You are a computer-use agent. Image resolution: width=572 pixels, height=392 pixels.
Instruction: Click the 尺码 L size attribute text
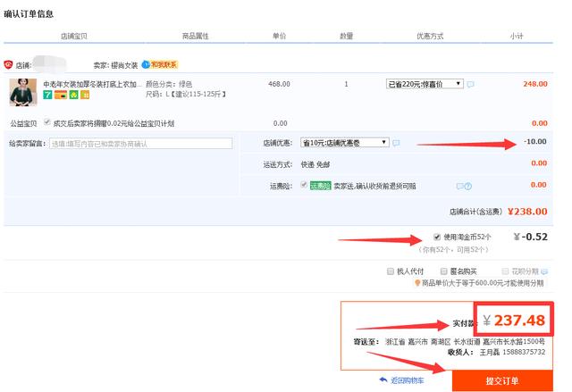pyautogui.click(x=186, y=95)
